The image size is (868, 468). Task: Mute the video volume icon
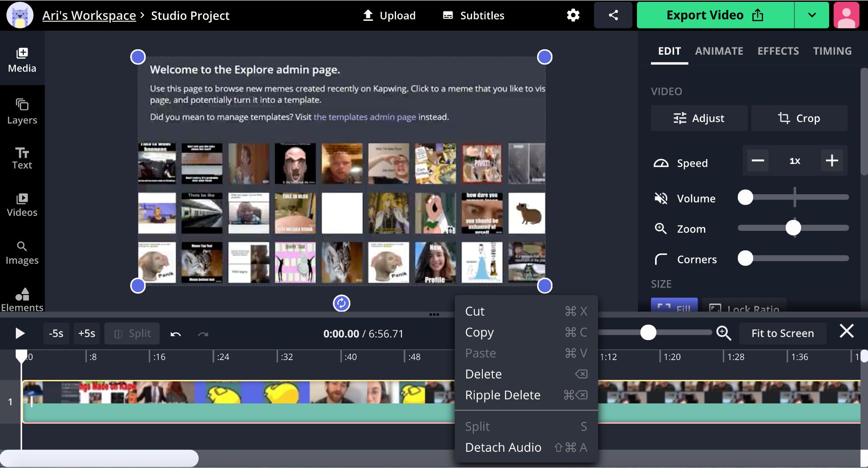[x=660, y=198]
